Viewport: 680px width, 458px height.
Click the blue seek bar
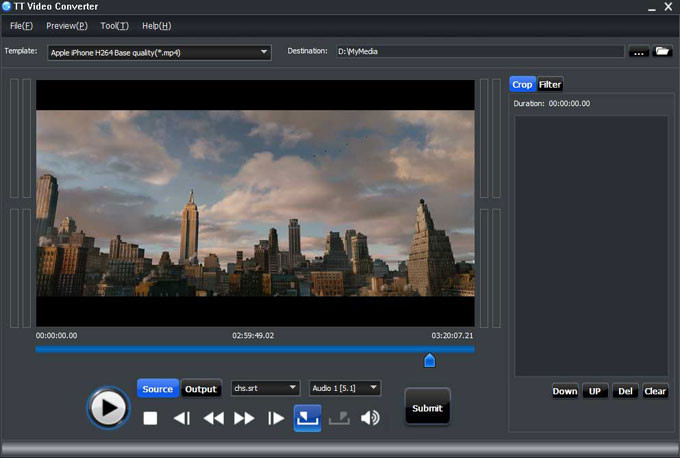coord(255,349)
